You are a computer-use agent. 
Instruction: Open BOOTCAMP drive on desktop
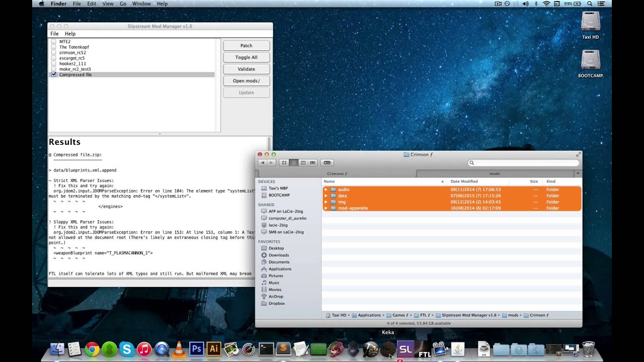590,64
